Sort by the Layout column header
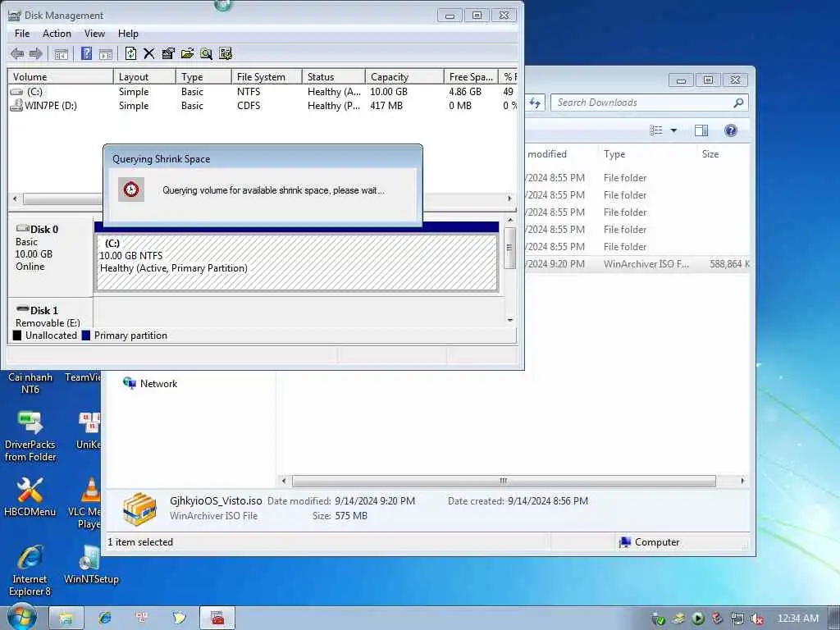Image resolution: width=840 pixels, height=630 pixels. pos(144,76)
